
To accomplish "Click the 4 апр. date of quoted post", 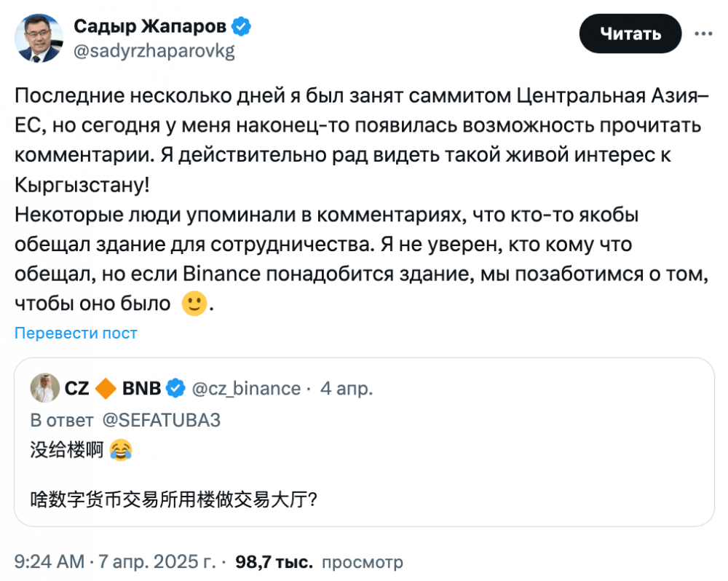I will 347,389.
